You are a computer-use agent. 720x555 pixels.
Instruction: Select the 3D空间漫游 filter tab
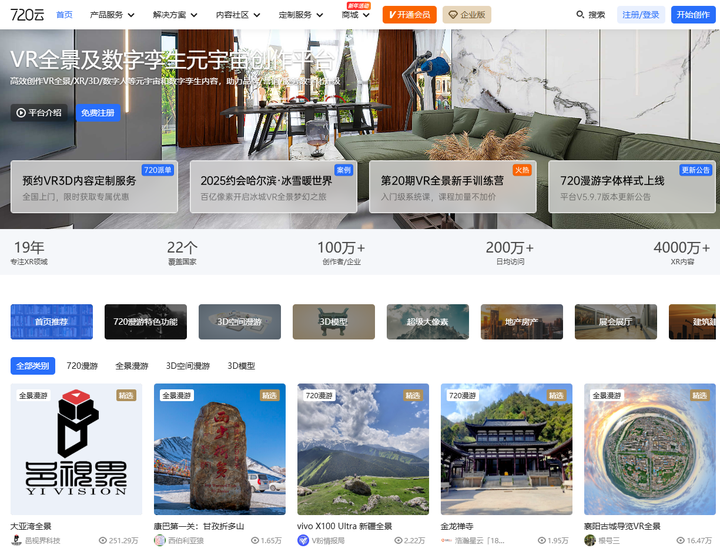point(188,366)
